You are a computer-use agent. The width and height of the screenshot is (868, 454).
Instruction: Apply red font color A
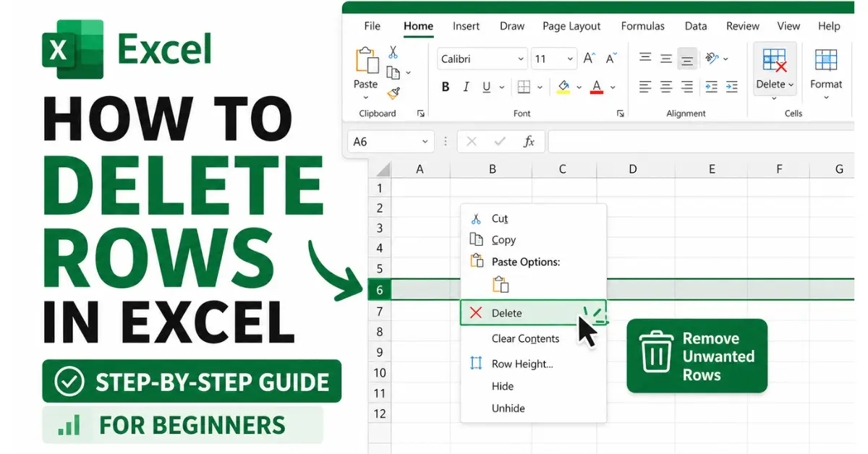pyautogui.click(x=597, y=87)
